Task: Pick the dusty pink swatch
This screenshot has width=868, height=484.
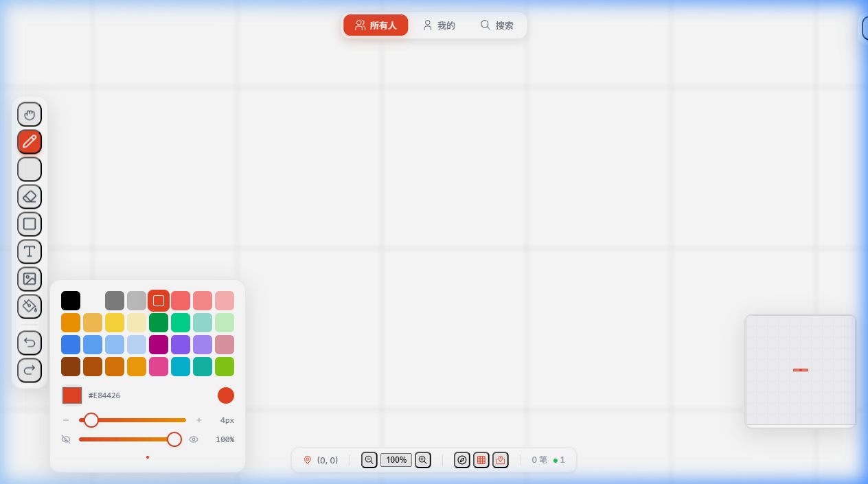Action: tap(225, 345)
